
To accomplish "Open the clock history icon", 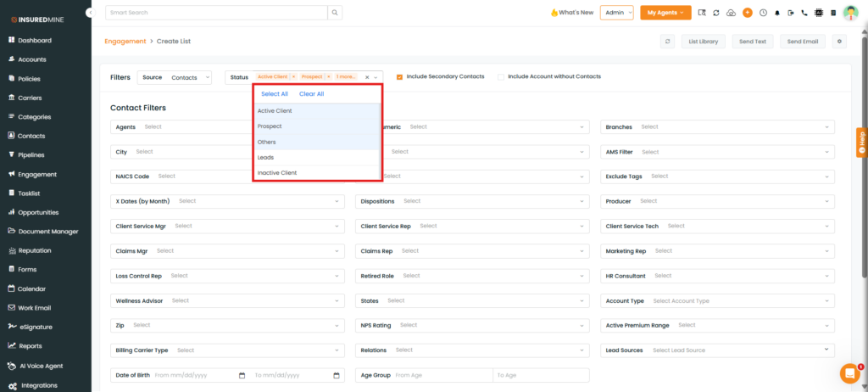I will click(x=763, y=13).
